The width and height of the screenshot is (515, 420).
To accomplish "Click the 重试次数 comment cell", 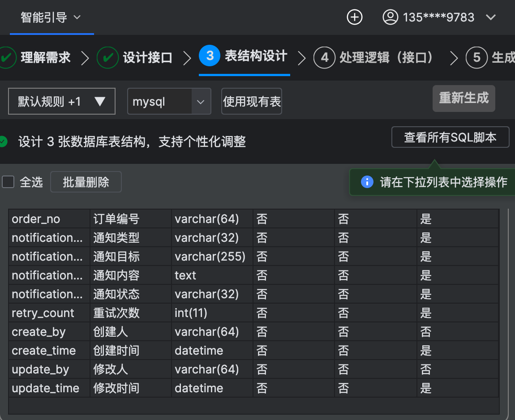I will (x=131, y=313).
